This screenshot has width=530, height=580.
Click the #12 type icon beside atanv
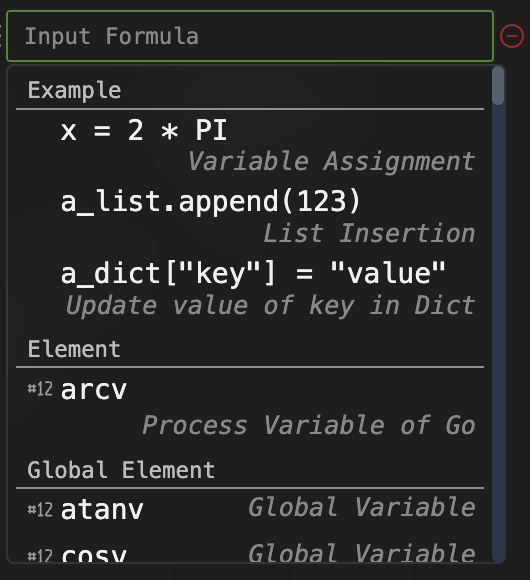pos(40,510)
